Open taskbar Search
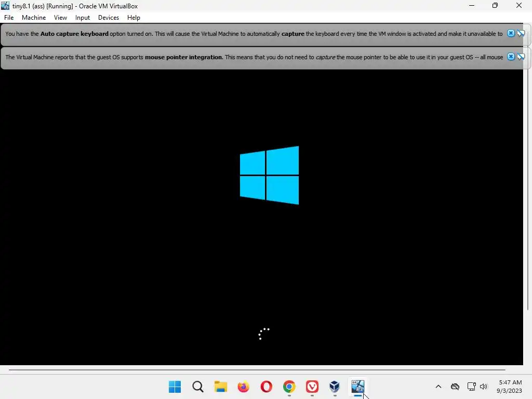This screenshot has height=399, width=532. point(198,387)
